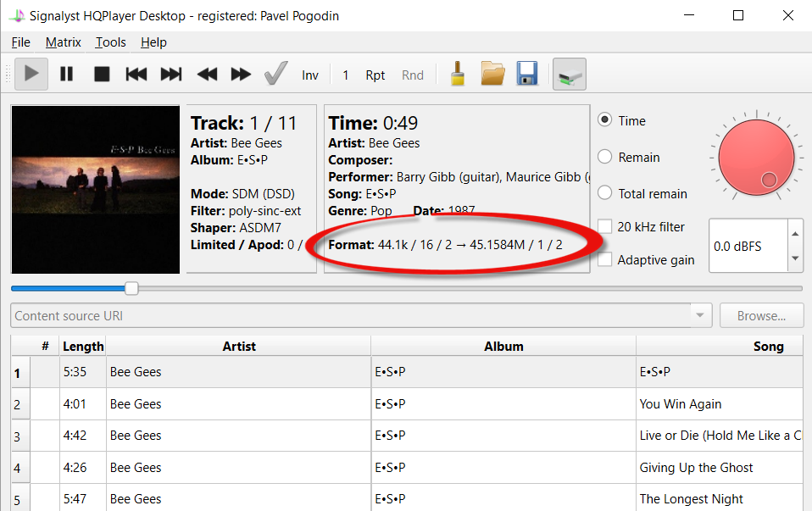Select the Time radio button
The width and height of the screenshot is (812, 511).
pyautogui.click(x=604, y=120)
